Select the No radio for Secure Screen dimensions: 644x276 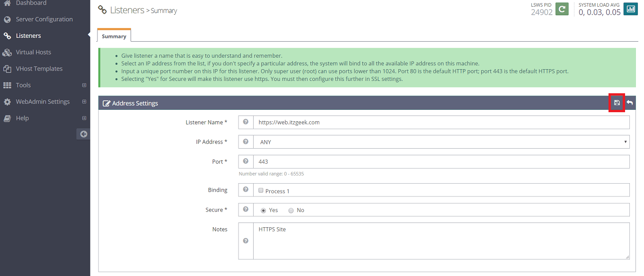coord(291,210)
